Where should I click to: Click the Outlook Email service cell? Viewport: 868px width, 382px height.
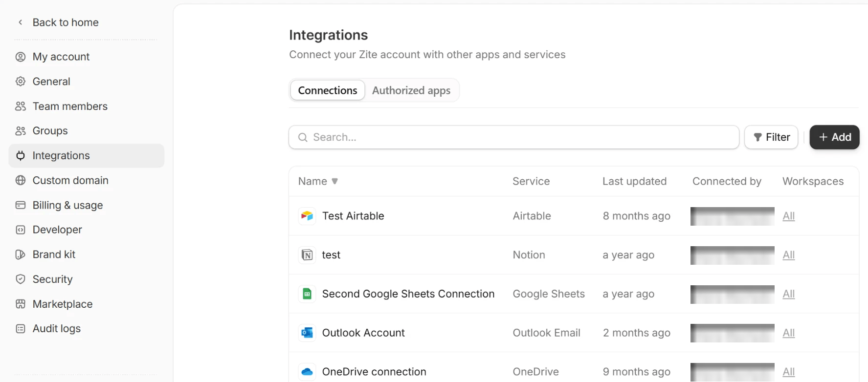pos(546,333)
